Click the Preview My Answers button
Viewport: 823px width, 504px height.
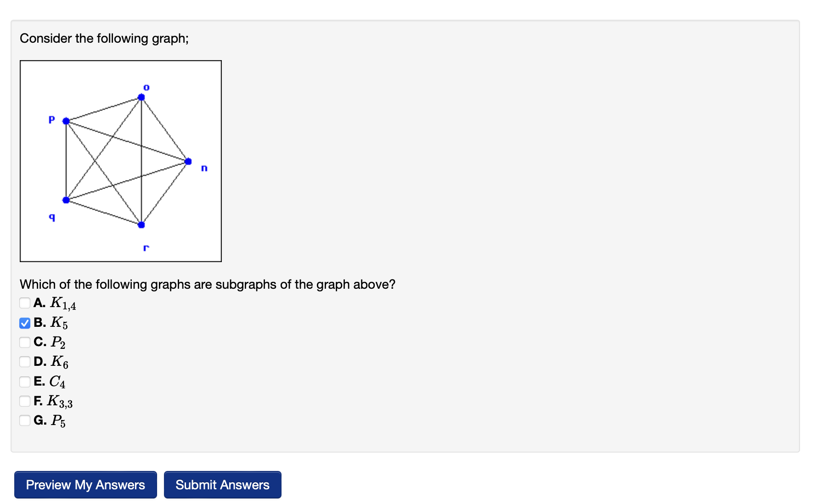[x=85, y=485]
